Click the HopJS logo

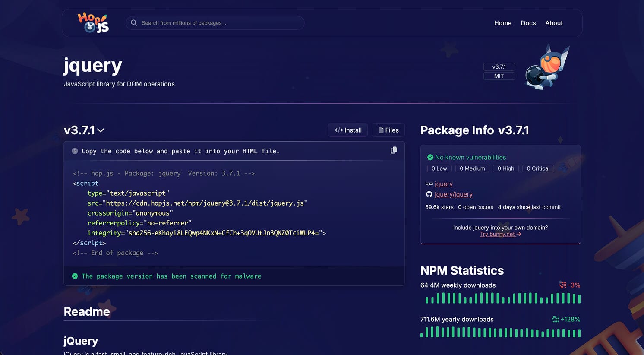[x=93, y=23]
